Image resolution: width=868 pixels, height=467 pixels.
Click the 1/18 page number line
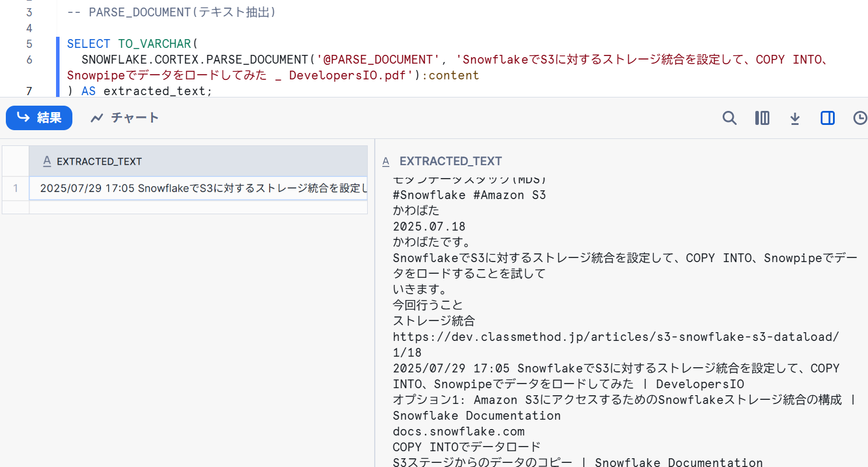(x=407, y=353)
